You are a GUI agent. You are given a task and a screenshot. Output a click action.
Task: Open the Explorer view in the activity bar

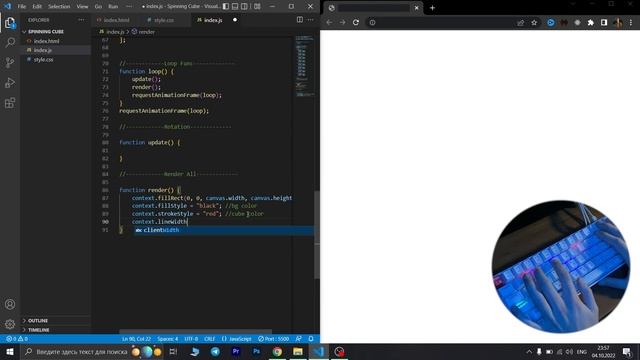click(x=10, y=22)
